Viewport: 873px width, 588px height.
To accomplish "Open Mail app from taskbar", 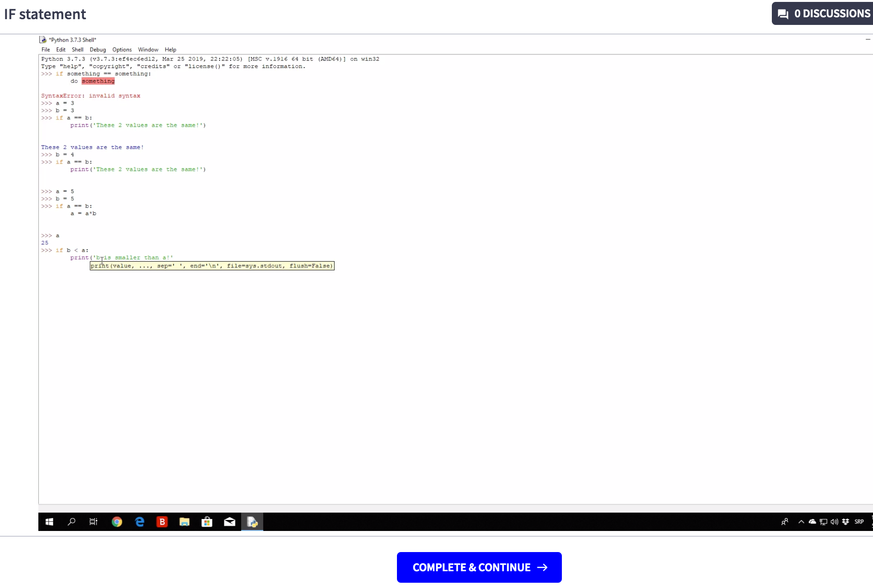I will [230, 522].
